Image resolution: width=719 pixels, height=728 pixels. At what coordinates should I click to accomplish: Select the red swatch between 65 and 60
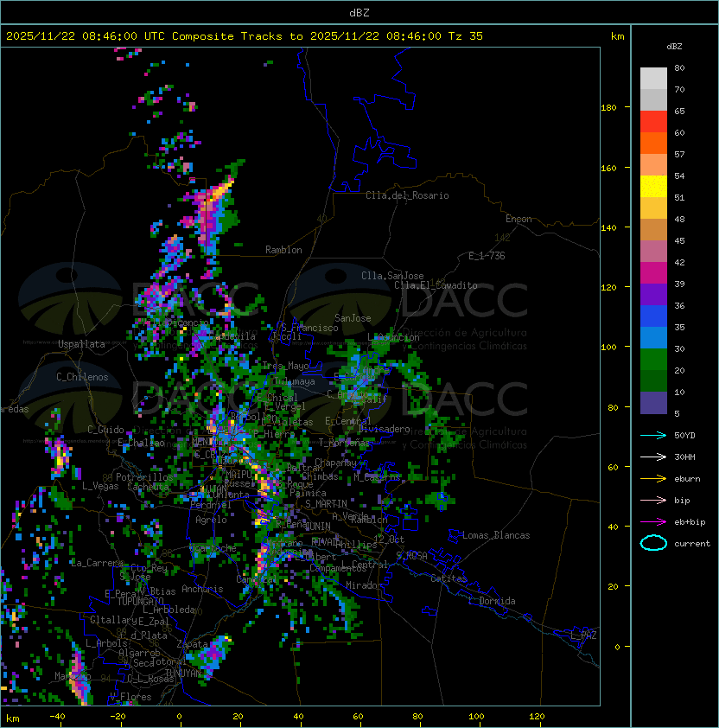(653, 122)
